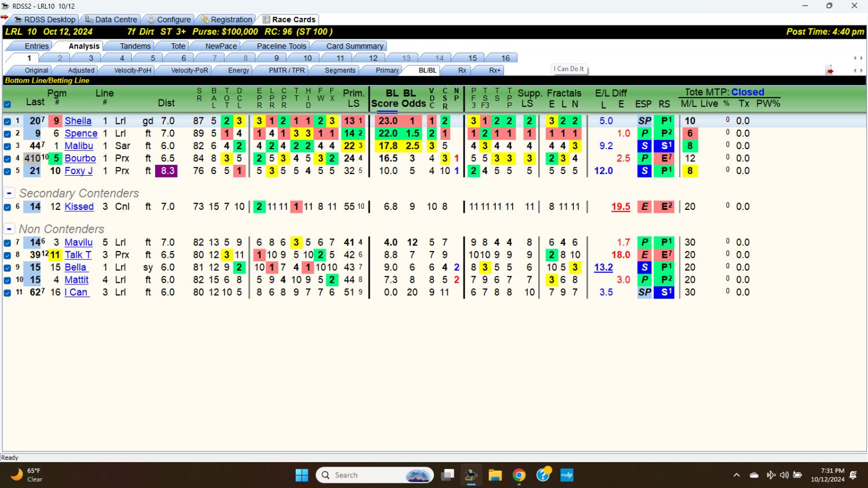
Task: Open the Windows Start menu
Action: coord(302,475)
